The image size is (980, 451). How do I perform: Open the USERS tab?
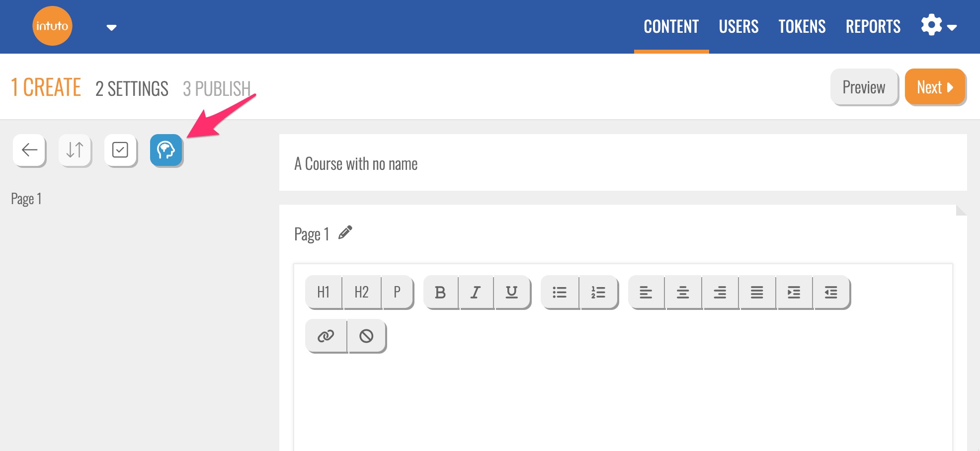point(738,27)
